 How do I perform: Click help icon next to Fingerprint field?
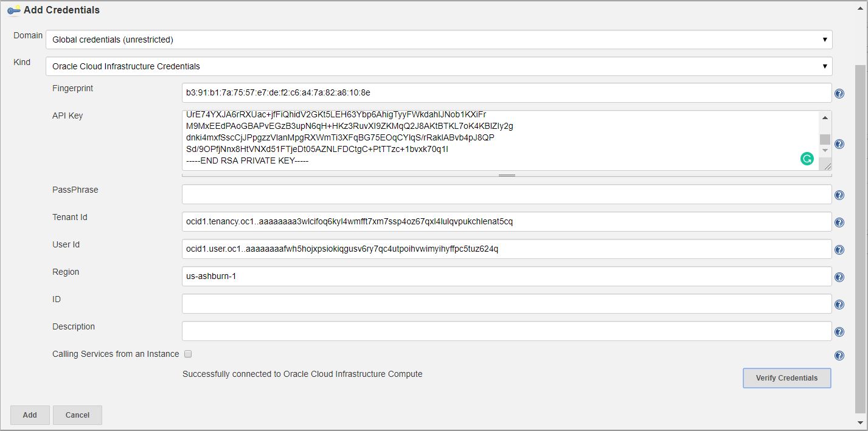point(839,94)
